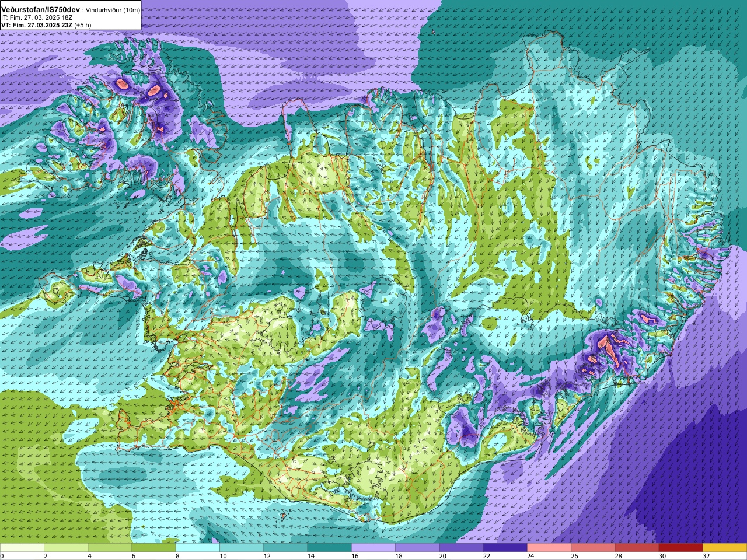Click the pale cyan 8–10 legend swatch
The width and height of the screenshot is (747, 560).
[198, 547]
